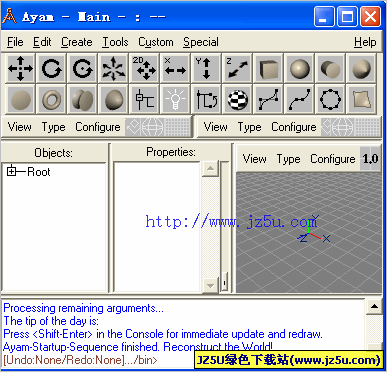Open the Type menu in the 3D view pane
This screenshot has width=387, height=372.
tap(288, 159)
